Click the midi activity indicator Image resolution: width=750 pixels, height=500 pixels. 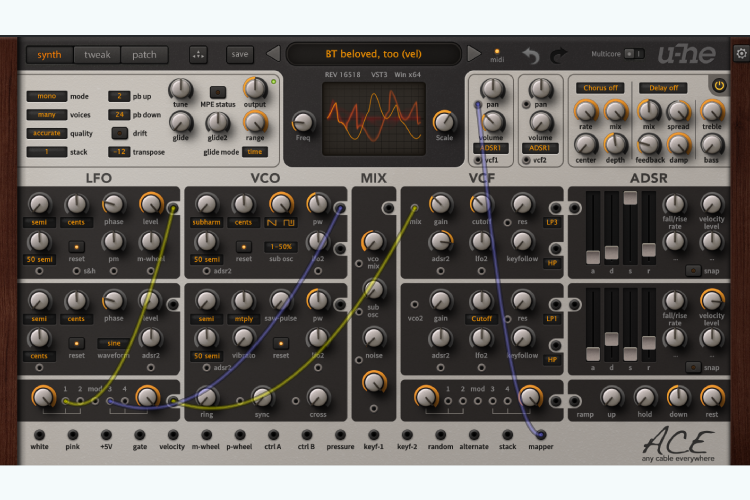tap(497, 51)
